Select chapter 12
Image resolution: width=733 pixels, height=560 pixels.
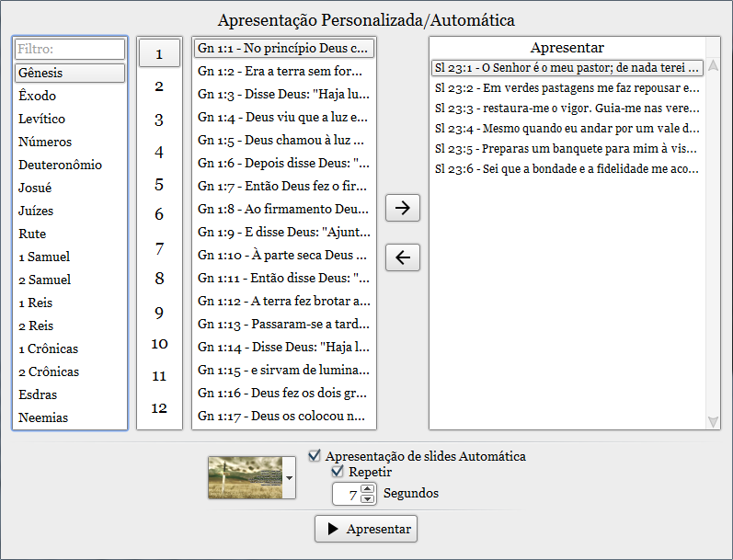click(x=159, y=408)
